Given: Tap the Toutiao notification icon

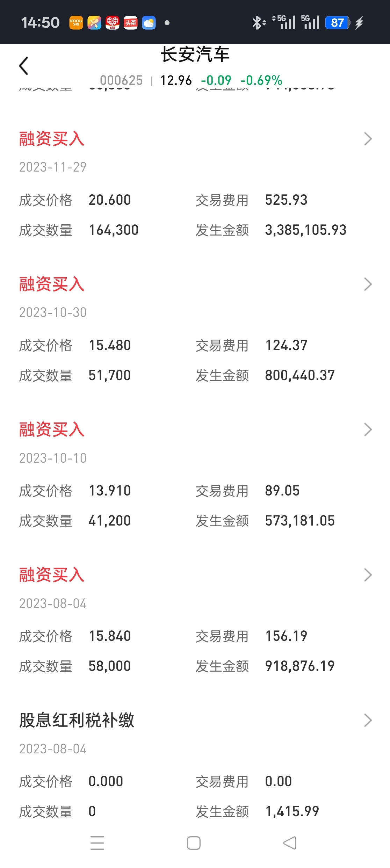Looking at the screenshot, I should [x=131, y=23].
